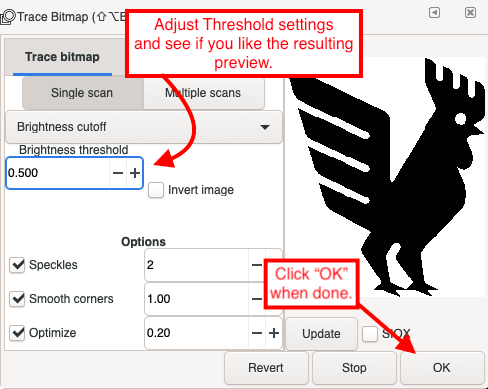Select the Single scan tab

(x=82, y=93)
